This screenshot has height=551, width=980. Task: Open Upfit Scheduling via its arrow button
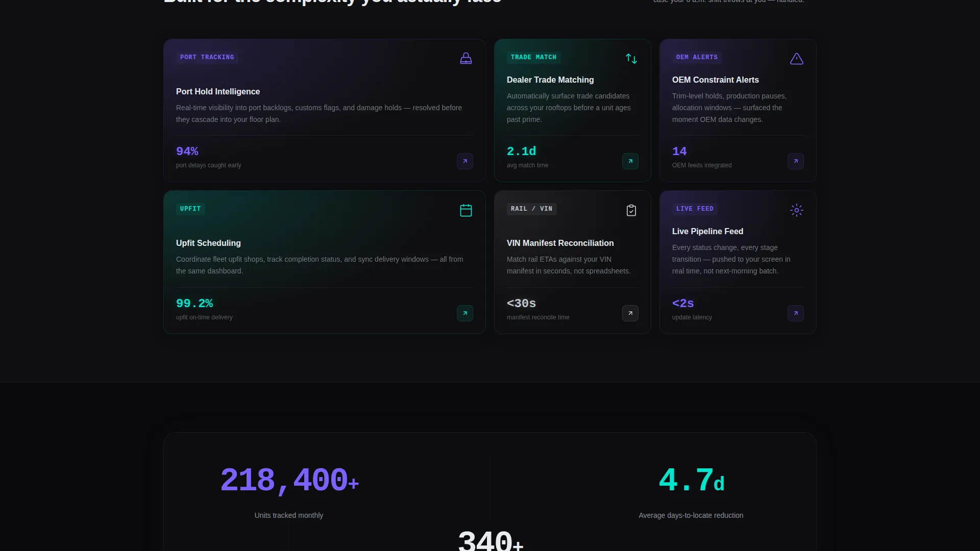tap(464, 313)
